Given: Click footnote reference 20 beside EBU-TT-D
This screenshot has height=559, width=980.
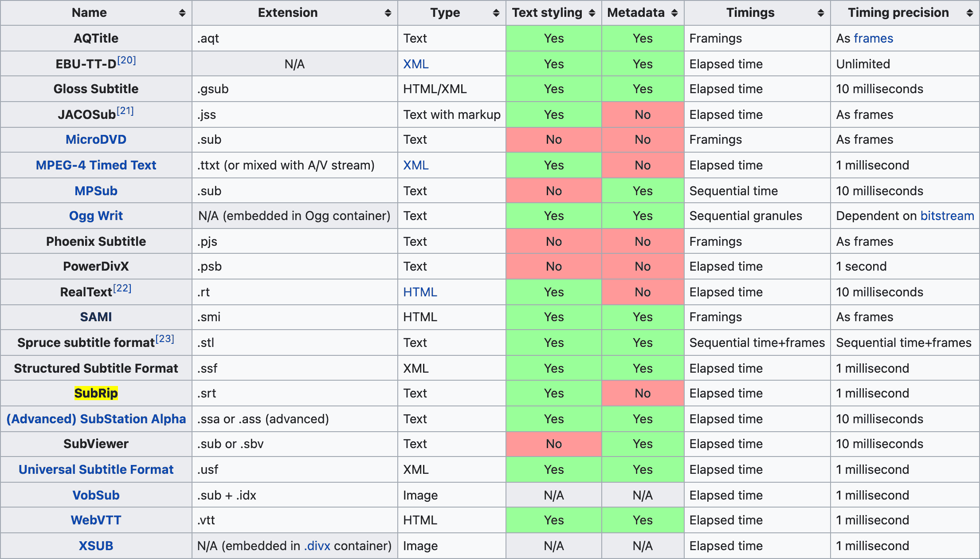Looking at the screenshot, I should pyautogui.click(x=127, y=60).
